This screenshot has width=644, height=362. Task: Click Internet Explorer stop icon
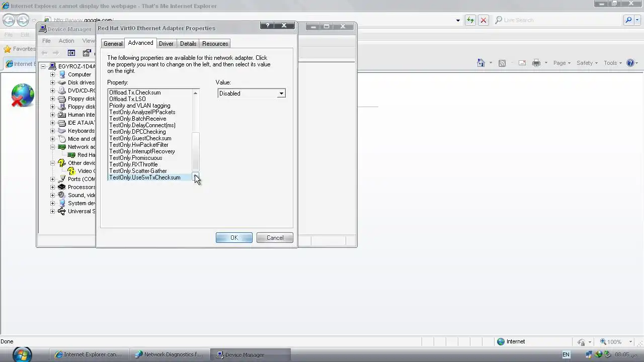point(483,20)
